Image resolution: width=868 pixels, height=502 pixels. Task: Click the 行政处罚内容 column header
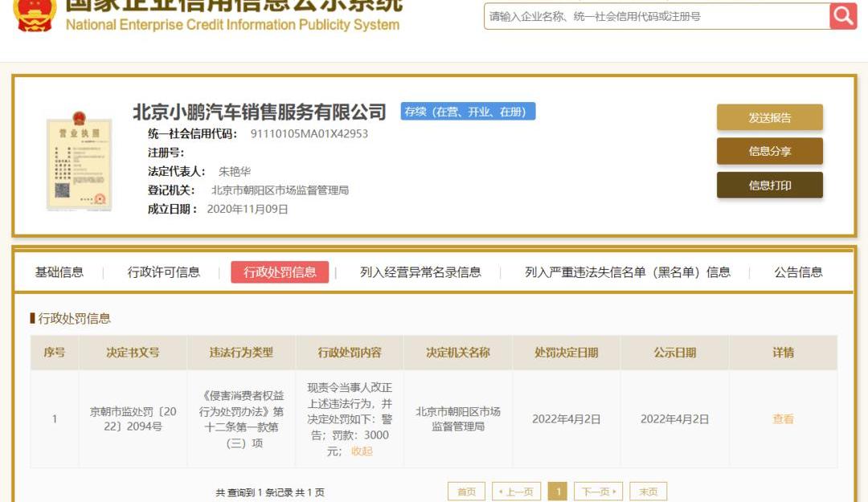click(350, 353)
